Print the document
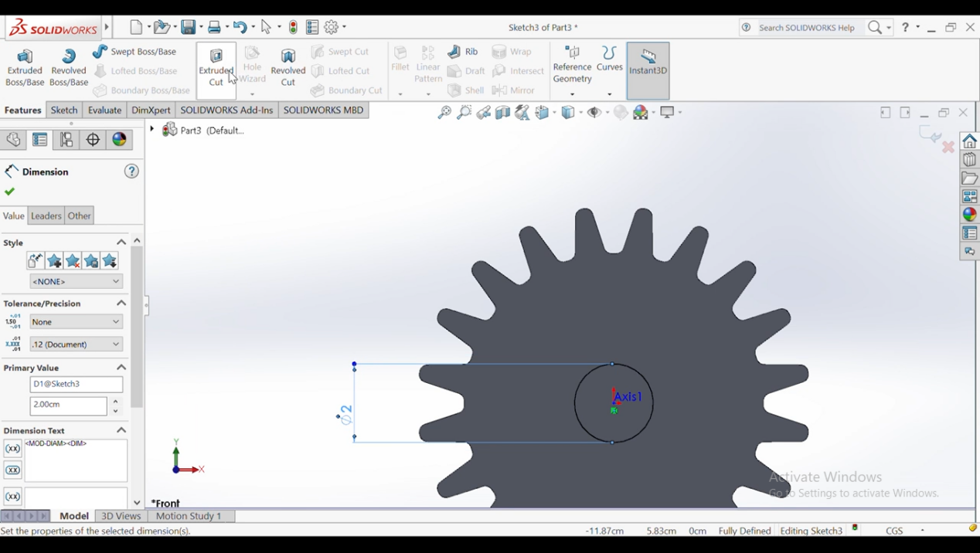Screen dimensions: 980x553 coord(216,27)
